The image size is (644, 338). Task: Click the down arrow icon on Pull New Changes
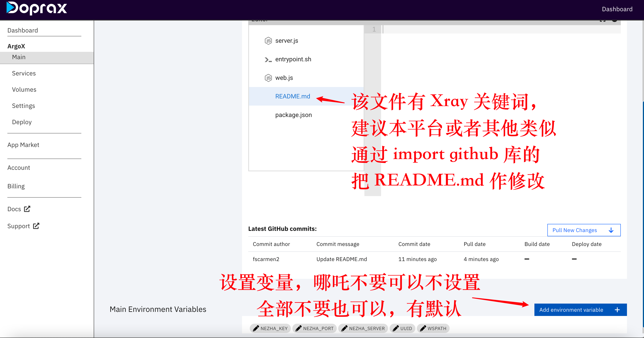[611, 230]
